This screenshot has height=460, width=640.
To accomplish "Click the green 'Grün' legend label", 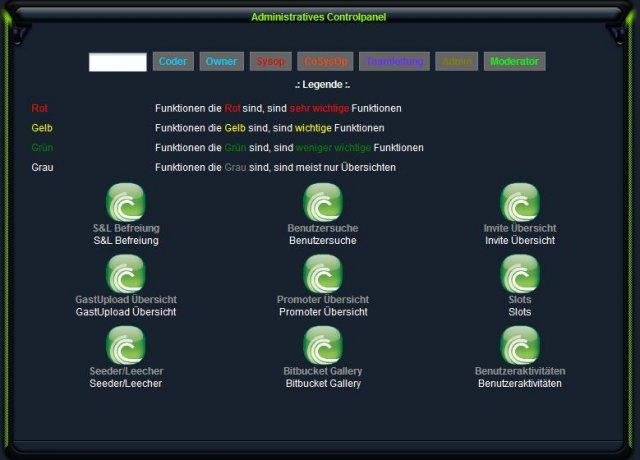I will coord(42,147).
